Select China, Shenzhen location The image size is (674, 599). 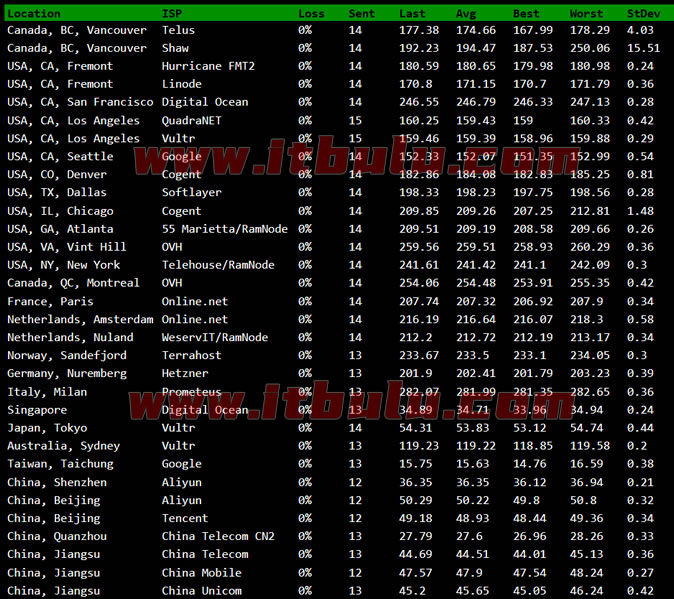coord(57,483)
